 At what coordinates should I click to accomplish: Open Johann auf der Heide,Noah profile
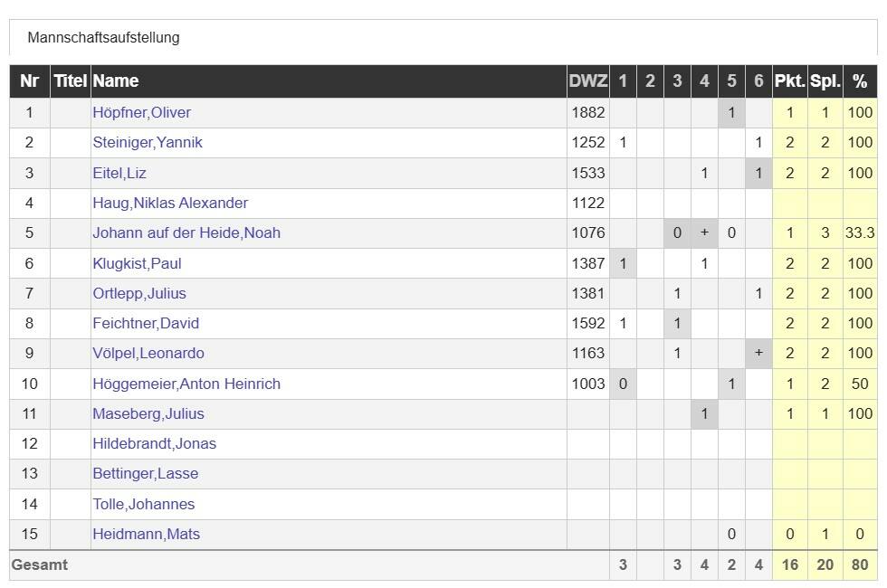tap(186, 232)
